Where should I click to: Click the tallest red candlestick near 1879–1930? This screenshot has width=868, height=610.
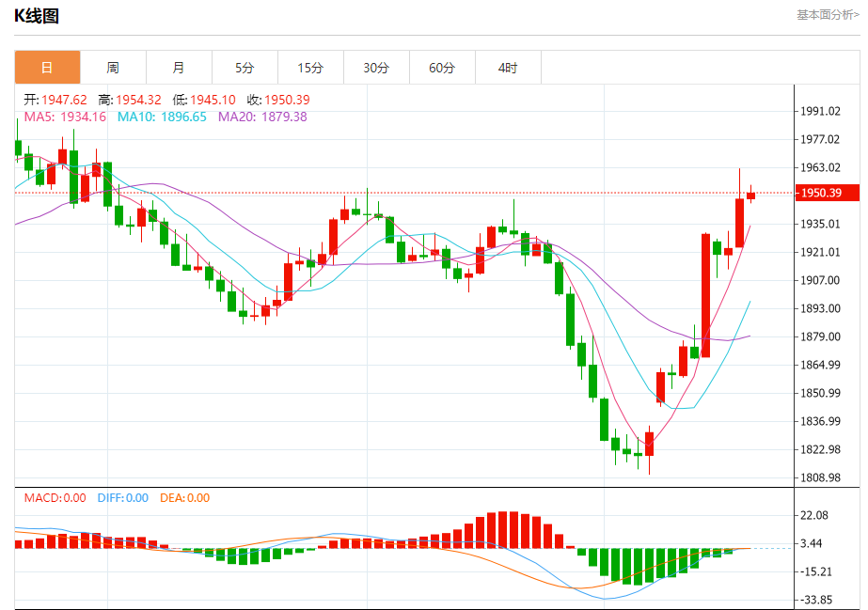pyautogui.click(x=706, y=295)
